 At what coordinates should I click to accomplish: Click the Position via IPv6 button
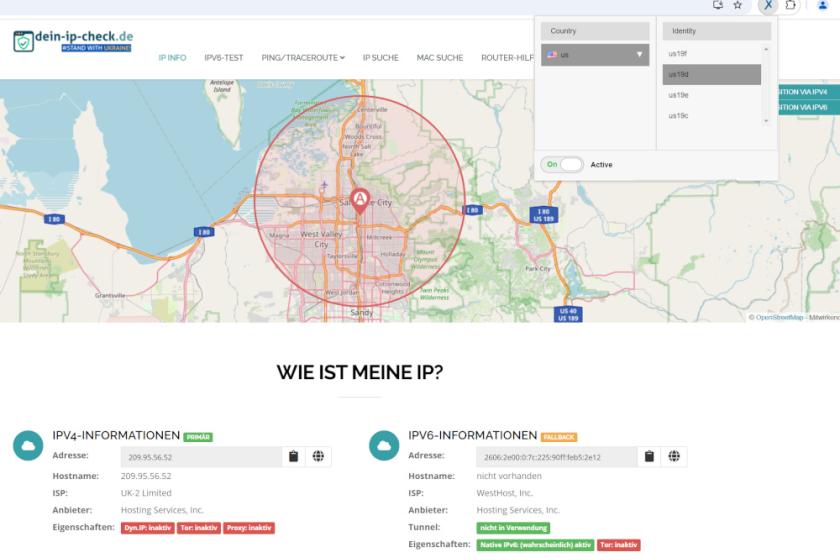click(809, 107)
